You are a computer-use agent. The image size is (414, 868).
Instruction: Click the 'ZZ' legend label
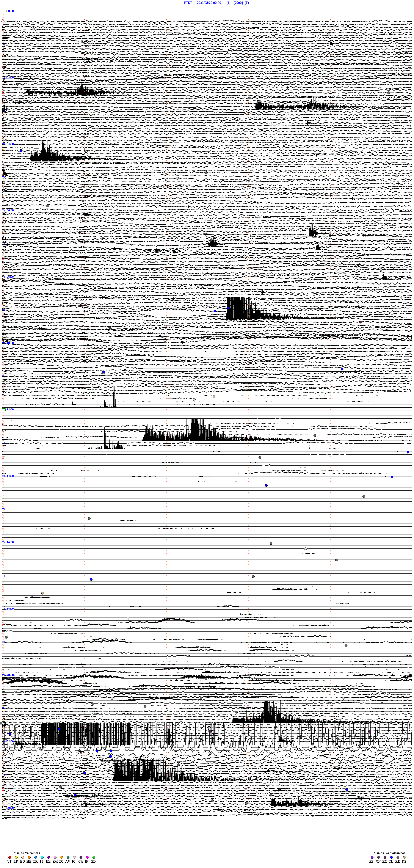372,862
